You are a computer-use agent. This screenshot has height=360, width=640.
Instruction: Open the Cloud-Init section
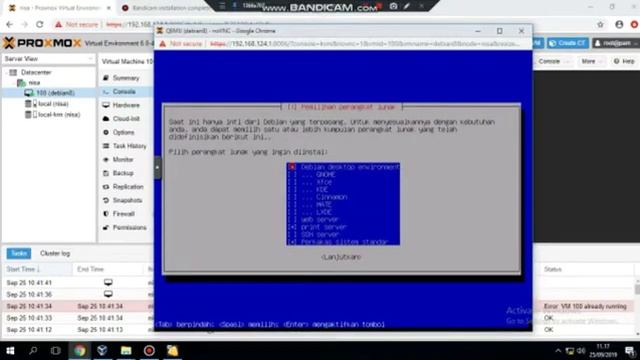(126, 119)
